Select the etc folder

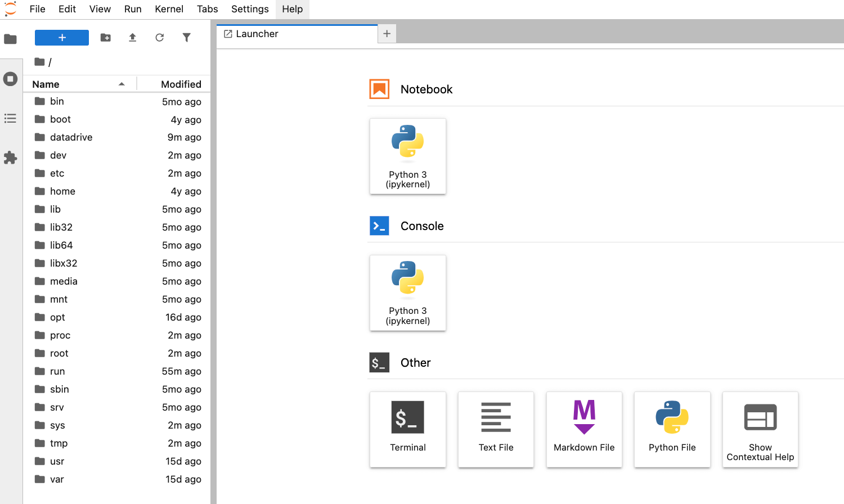117,173
